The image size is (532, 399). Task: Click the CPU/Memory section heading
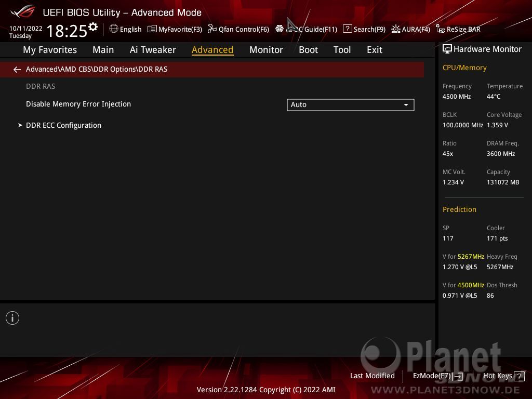click(464, 68)
